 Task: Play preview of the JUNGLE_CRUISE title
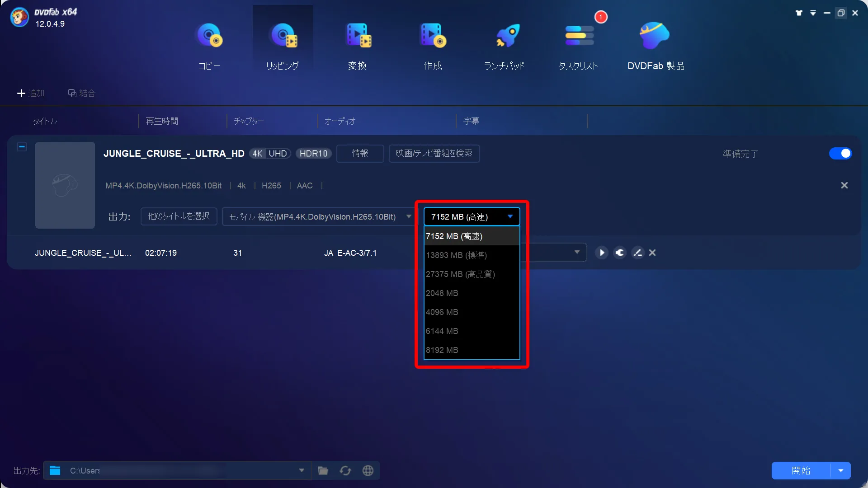[601, 253]
